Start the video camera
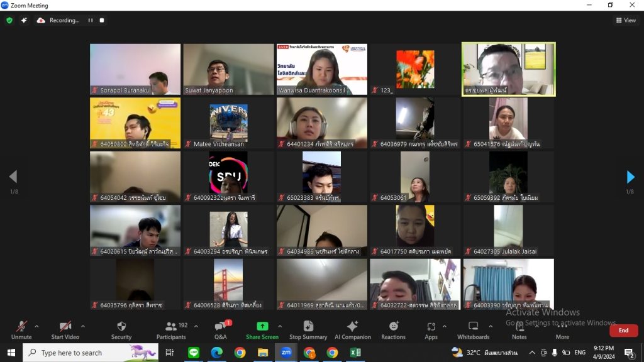The image size is (644, 362). point(65,331)
